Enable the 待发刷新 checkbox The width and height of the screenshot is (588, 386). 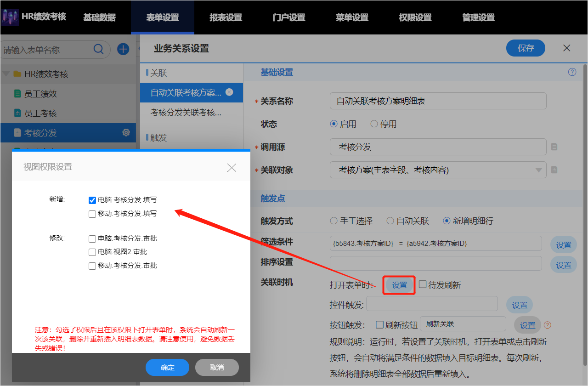point(423,284)
